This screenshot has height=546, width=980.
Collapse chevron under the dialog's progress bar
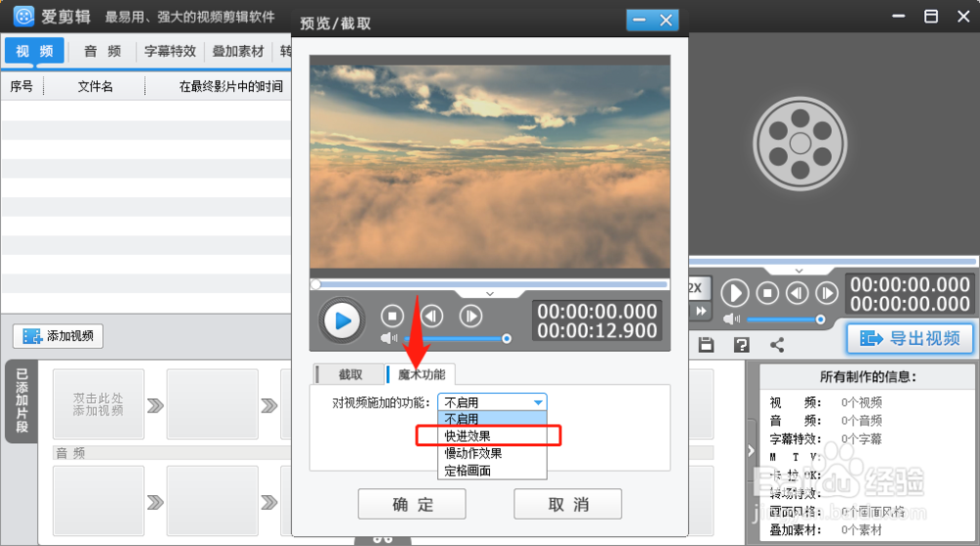pyautogui.click(x=490, y=293)
